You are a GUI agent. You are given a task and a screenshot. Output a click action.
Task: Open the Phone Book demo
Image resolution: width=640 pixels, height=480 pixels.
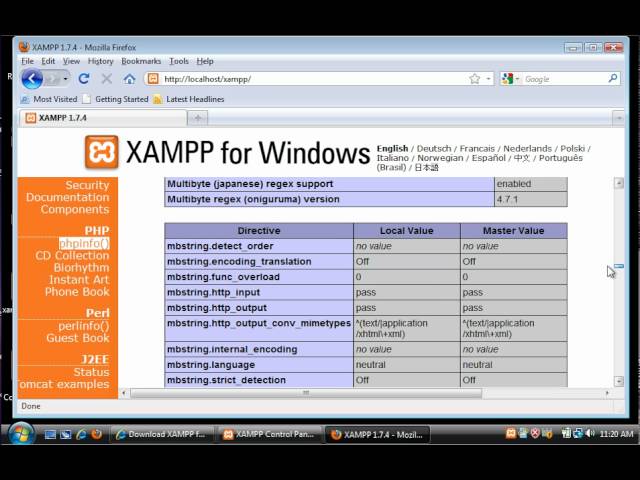click(x=77, y=292)
